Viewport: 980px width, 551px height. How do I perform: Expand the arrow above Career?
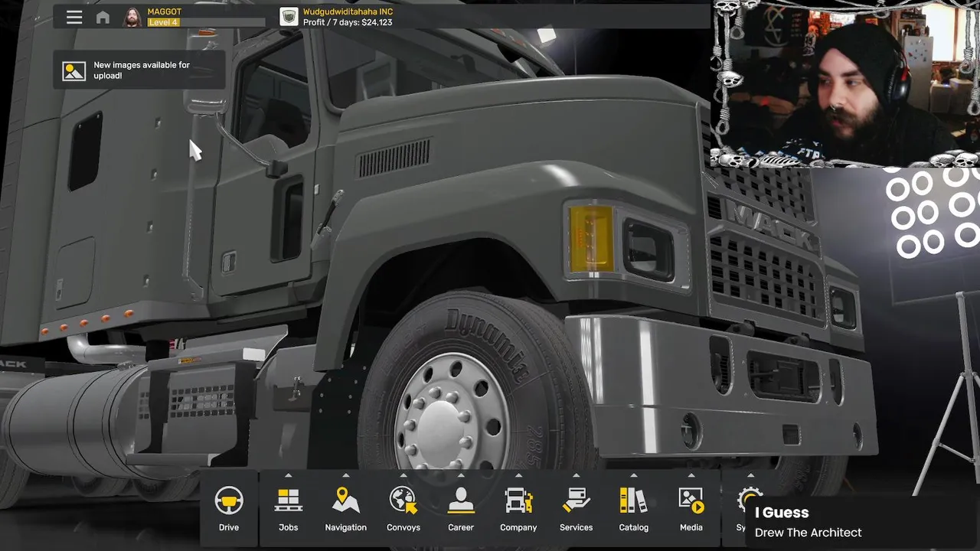[461, 475]
